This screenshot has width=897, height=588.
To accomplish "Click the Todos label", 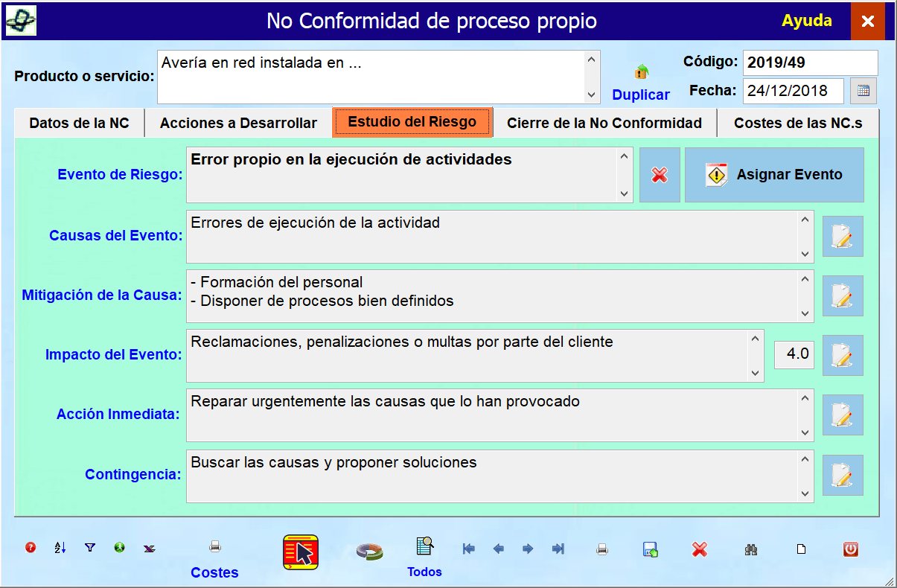I will coord(425,572).
